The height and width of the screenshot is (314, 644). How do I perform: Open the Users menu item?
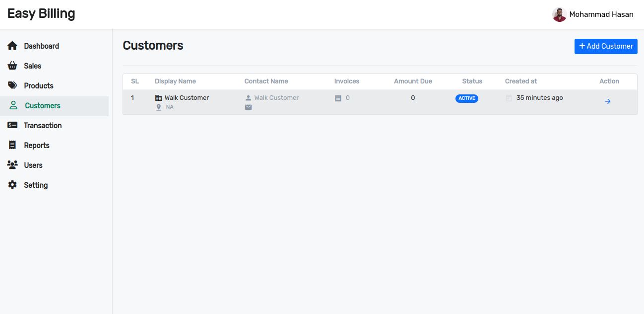click(x=55, y=165)
